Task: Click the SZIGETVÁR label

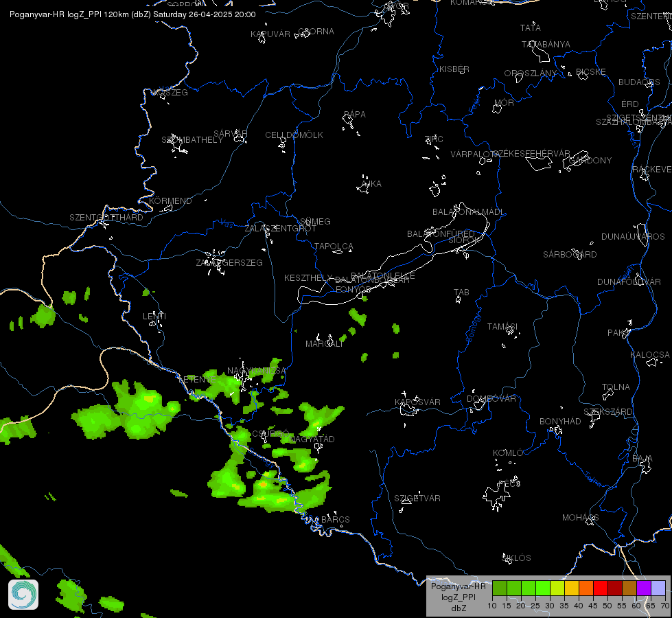Action: pyautogui.click(x=417, y=499)
